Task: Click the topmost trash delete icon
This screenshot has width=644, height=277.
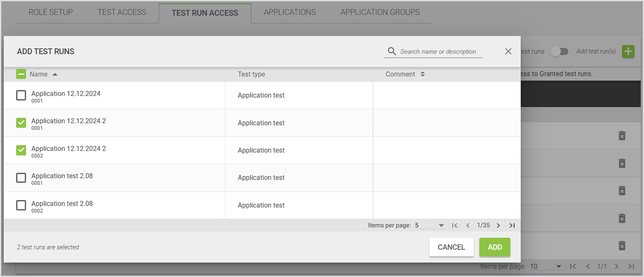Action: (x=622, y=136)
